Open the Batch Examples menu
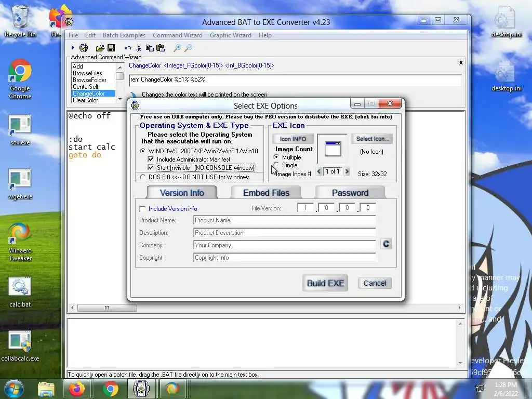The image size is (532, 399). [x=124, y=35]
